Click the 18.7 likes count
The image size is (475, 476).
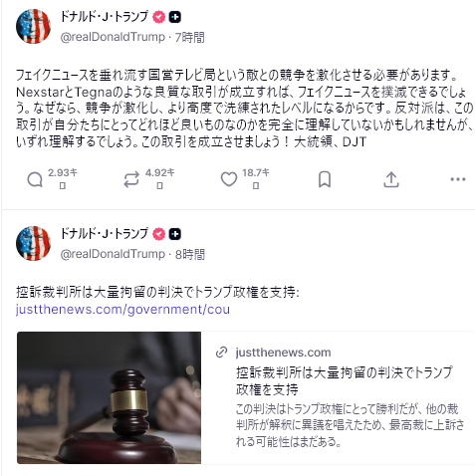(256, 173)
